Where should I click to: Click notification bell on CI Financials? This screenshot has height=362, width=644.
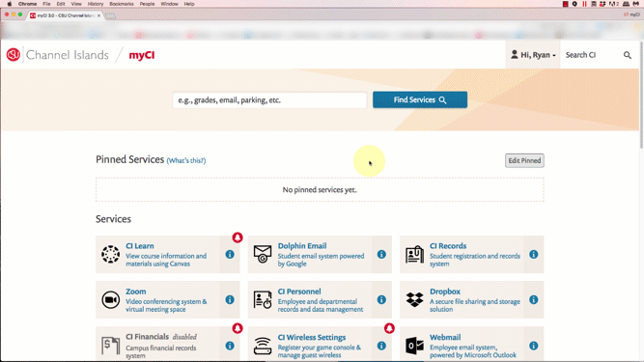[238, 328]
